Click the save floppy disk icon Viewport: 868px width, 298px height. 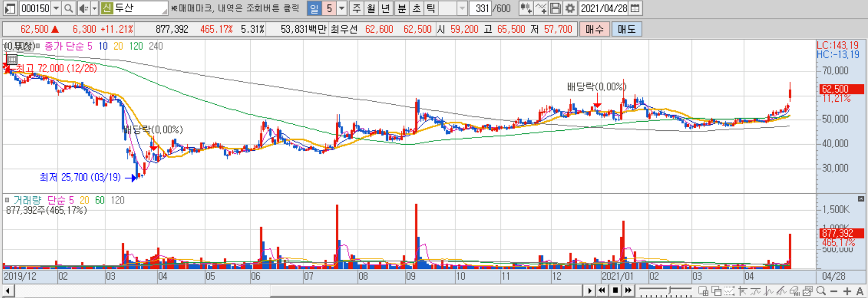point(555,8)
